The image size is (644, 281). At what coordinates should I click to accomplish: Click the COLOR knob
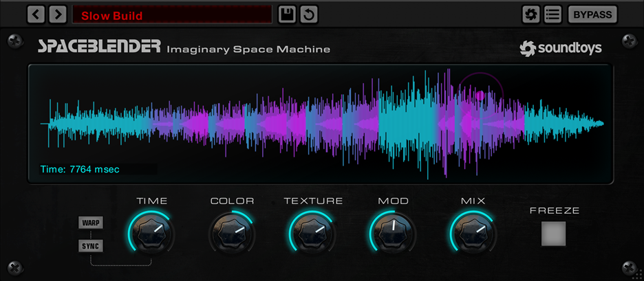(232, 232)
